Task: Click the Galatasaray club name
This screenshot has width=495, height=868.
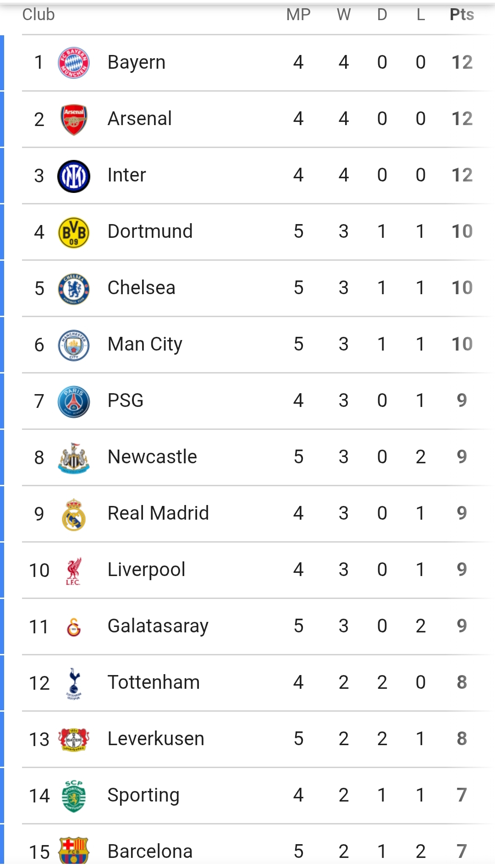Action: tap(158, 626)
